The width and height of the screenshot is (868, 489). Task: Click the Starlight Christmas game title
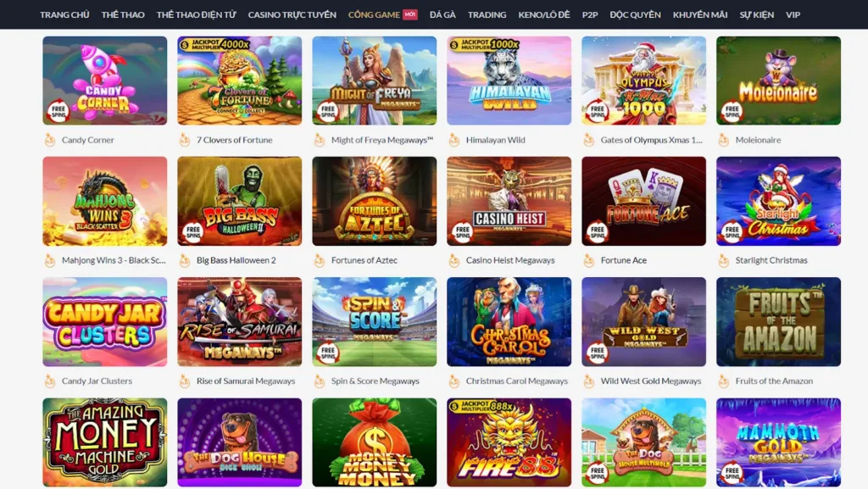771,260
